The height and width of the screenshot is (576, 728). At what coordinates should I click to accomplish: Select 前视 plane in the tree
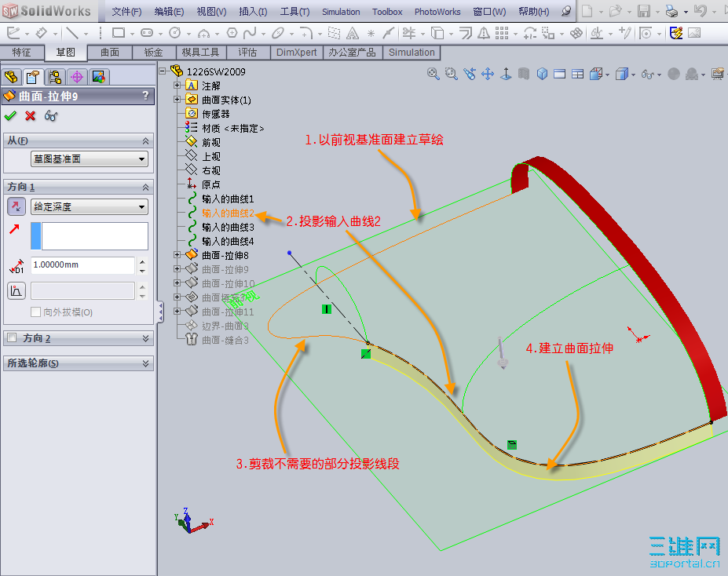coord(211,142)
